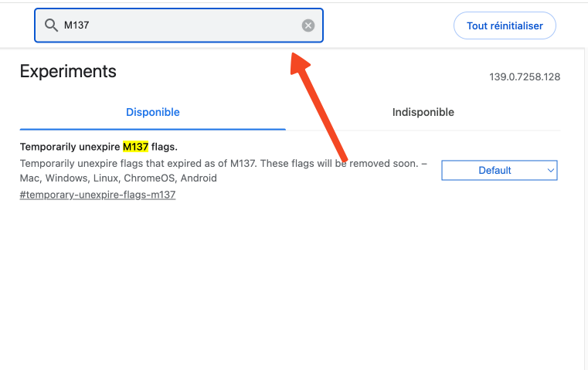Click the Temporarily unexpire M137 flags title
The width and height of the screenshot is (588, 370).
click(99, 147)
